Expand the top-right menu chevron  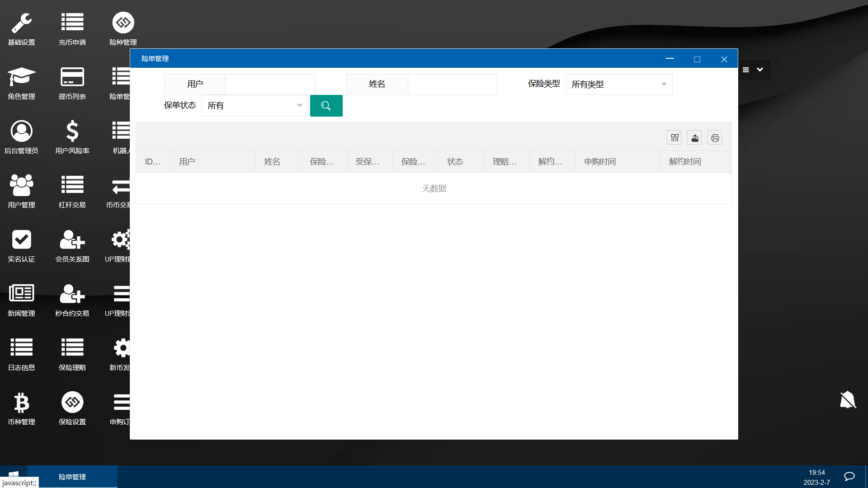760,70
